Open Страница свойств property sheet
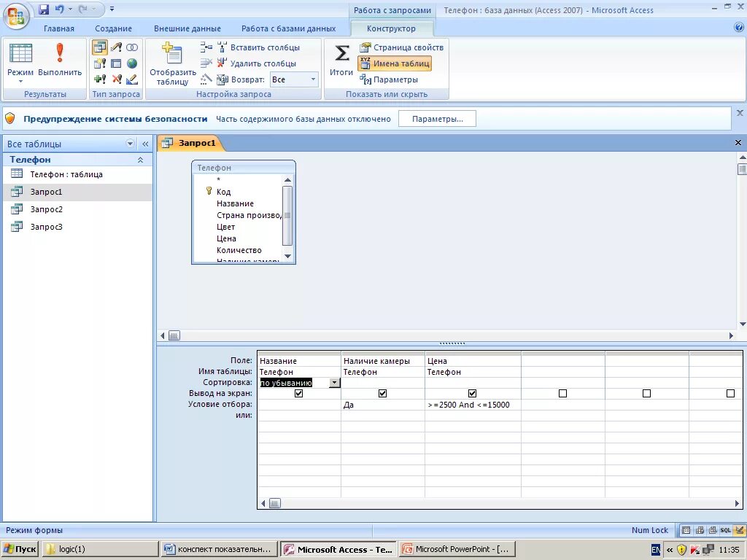Image resolution: width=747 pixels, height=560 pixels. point(402,47)
